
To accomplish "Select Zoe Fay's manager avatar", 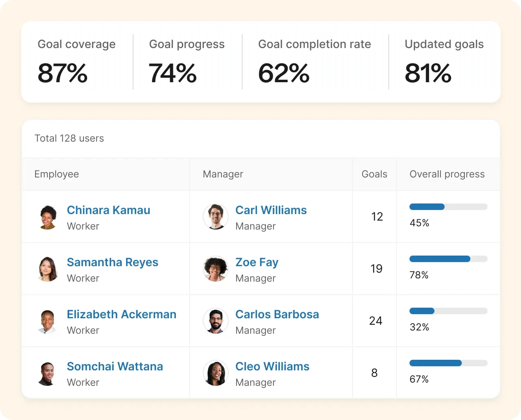I will coord(216,269).
